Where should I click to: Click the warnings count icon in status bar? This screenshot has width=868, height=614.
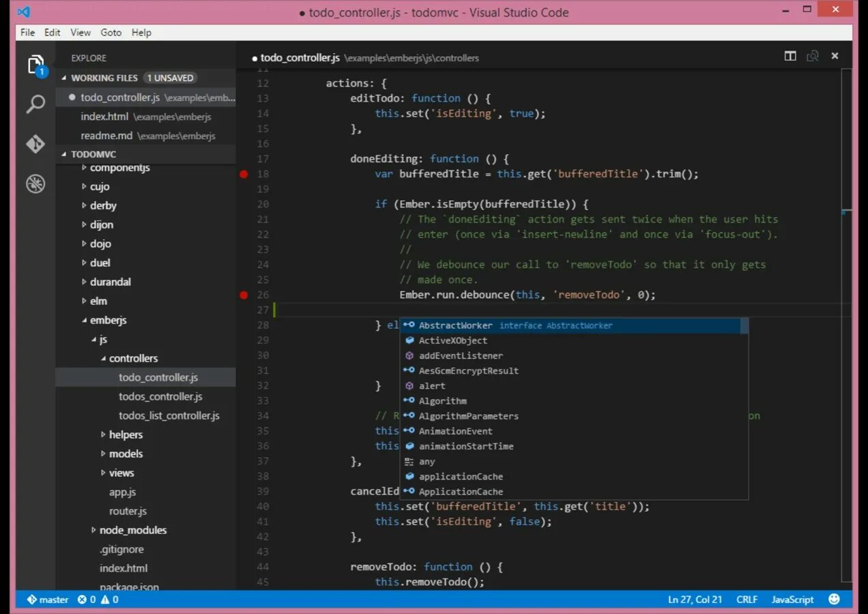[x=110, y=600]
